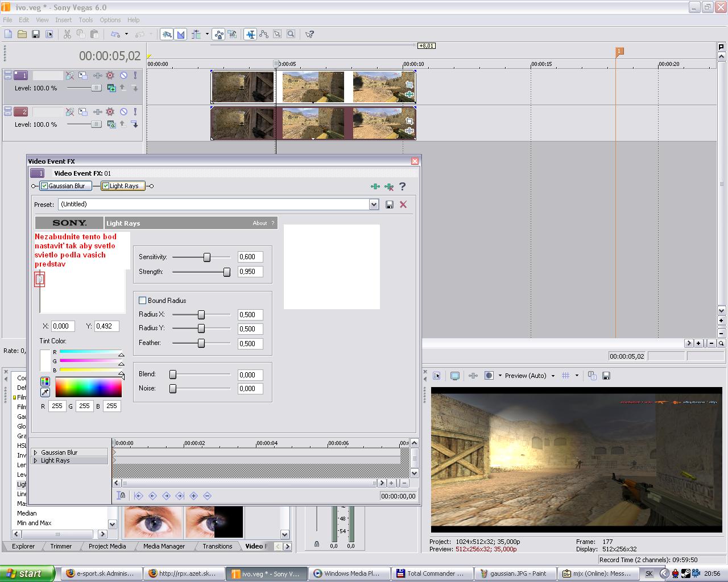Image resolution: width=728 pixels, height=582 pixels.
Task: Jump to first keyframe in FX timeline
Action: pos(139,496)
